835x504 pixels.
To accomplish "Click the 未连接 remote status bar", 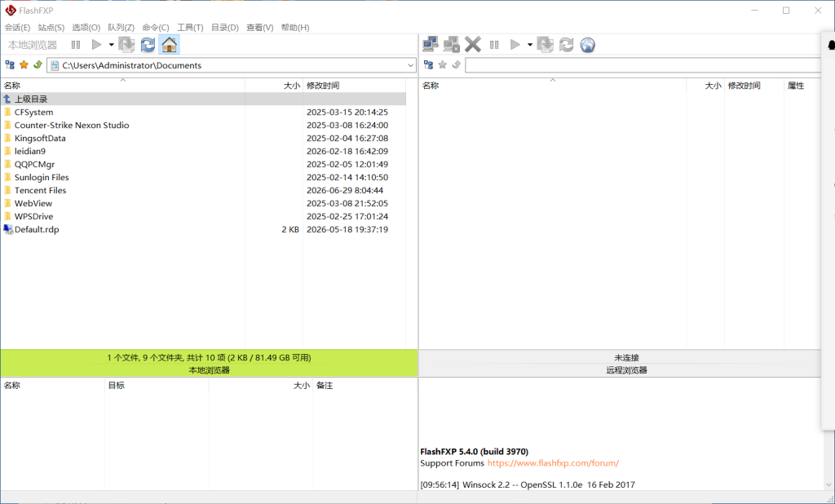I will (626, 357).
